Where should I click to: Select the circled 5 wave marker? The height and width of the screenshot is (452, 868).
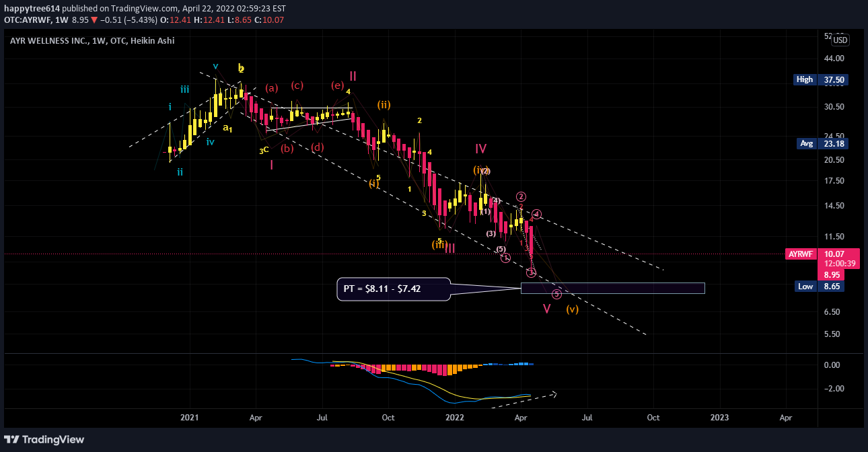(x=556, y=294)
